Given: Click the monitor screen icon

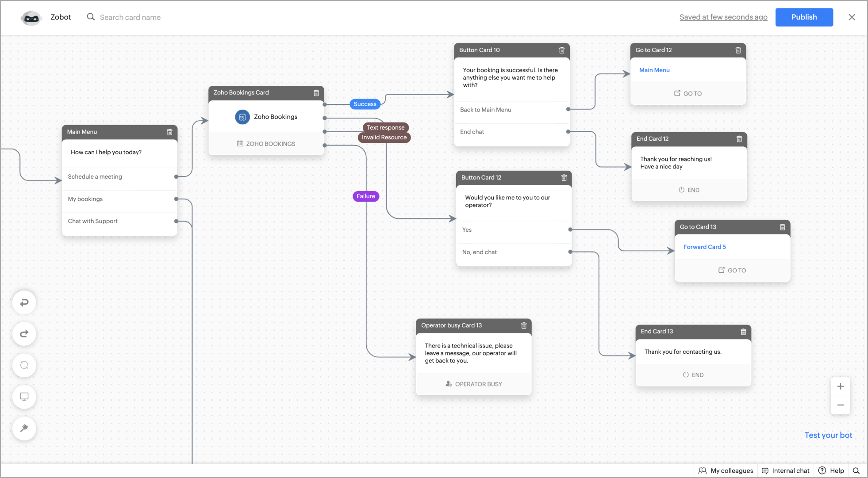Looking at the screenshot, I should [x=24, y=397].
